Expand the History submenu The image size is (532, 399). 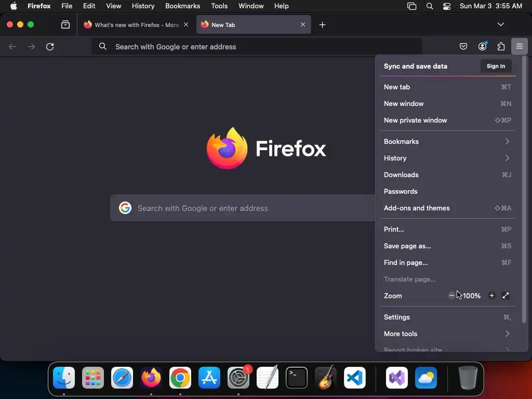[x=448, y=158]
